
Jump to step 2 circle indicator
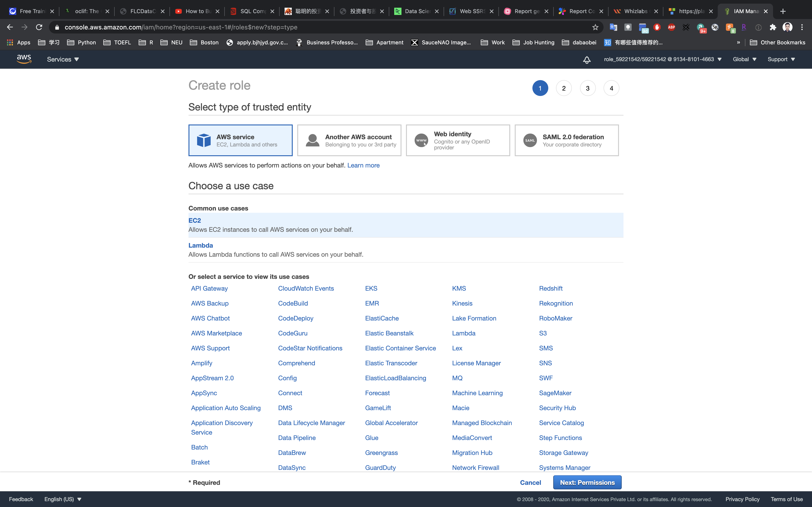pos(564,88)
